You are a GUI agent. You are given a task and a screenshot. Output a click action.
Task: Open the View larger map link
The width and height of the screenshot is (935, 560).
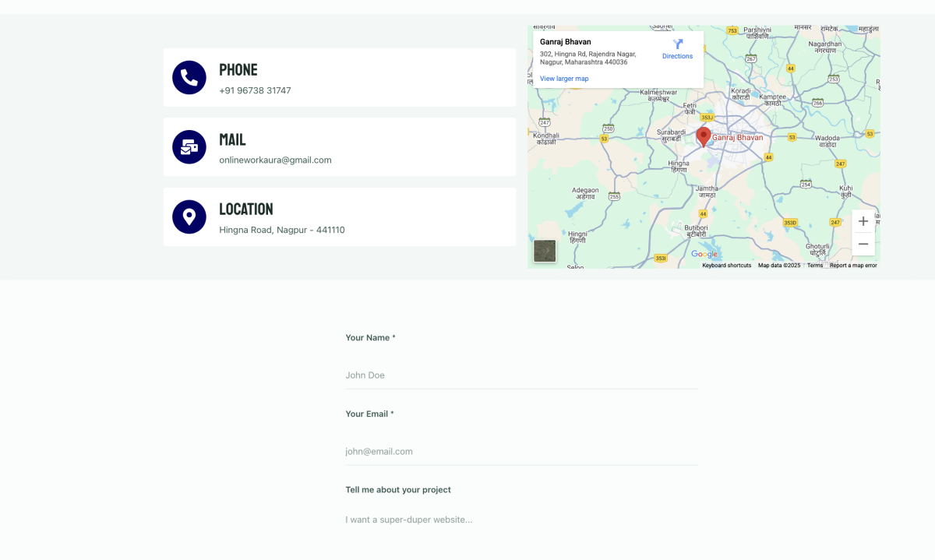pos(564,79)
